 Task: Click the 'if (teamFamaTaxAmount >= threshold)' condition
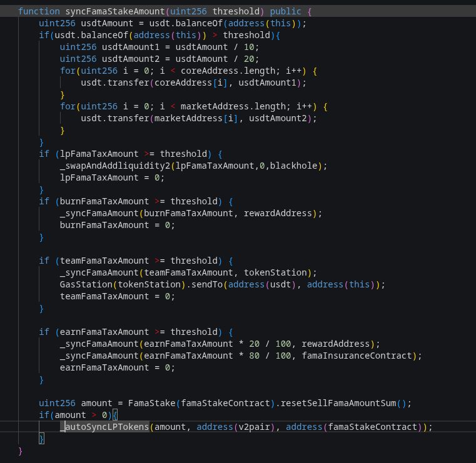coord(131,261)
